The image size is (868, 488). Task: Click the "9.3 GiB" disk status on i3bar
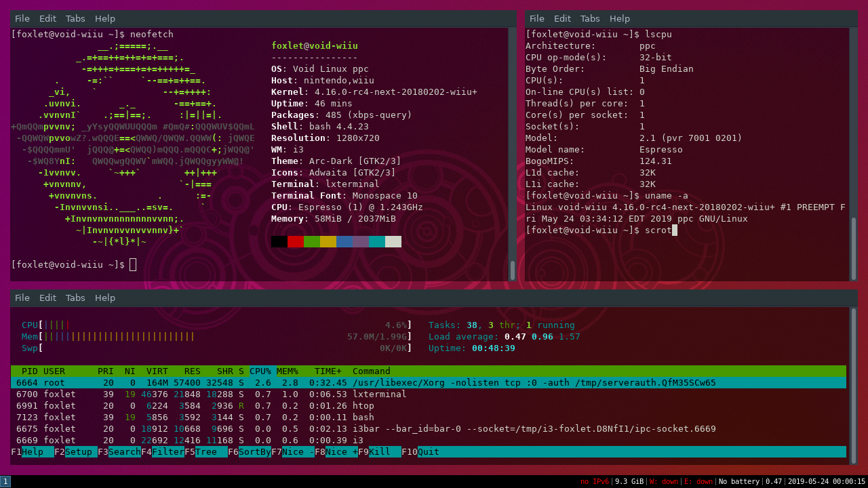[x=629, y=482]
